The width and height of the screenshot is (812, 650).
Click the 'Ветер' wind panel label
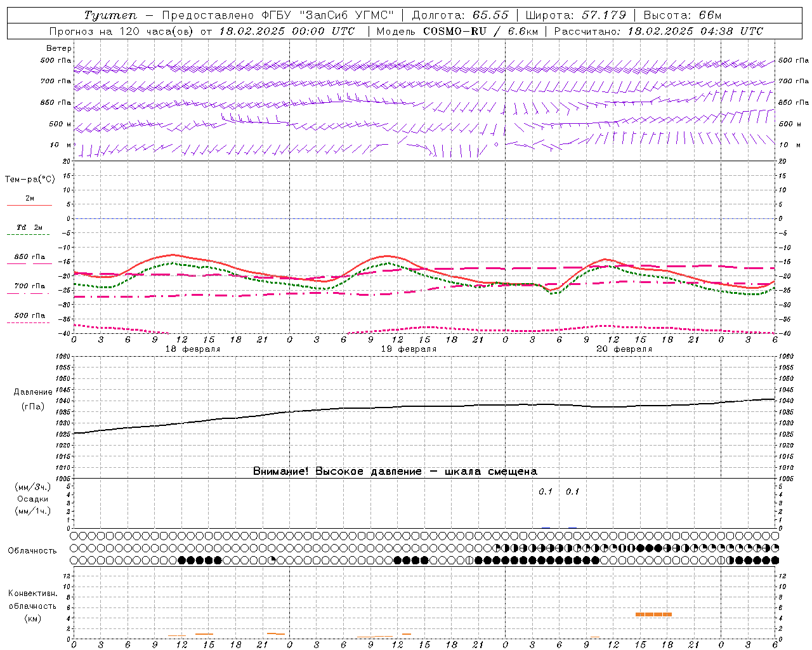[x=59, y=48]
